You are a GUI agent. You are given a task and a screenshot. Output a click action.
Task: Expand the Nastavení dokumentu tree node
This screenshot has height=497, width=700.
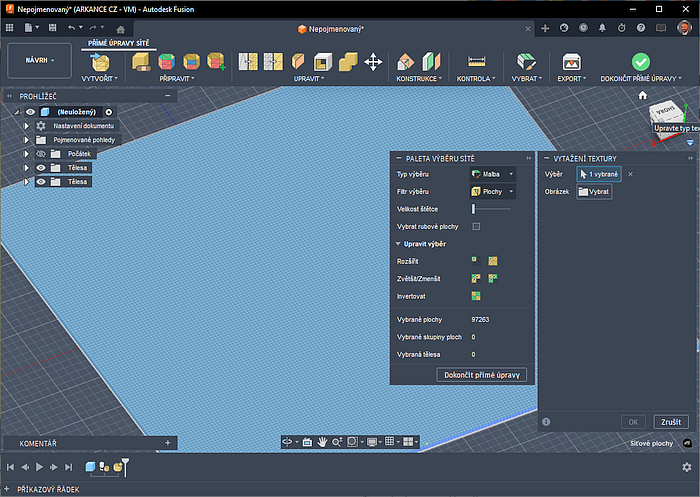27,126
